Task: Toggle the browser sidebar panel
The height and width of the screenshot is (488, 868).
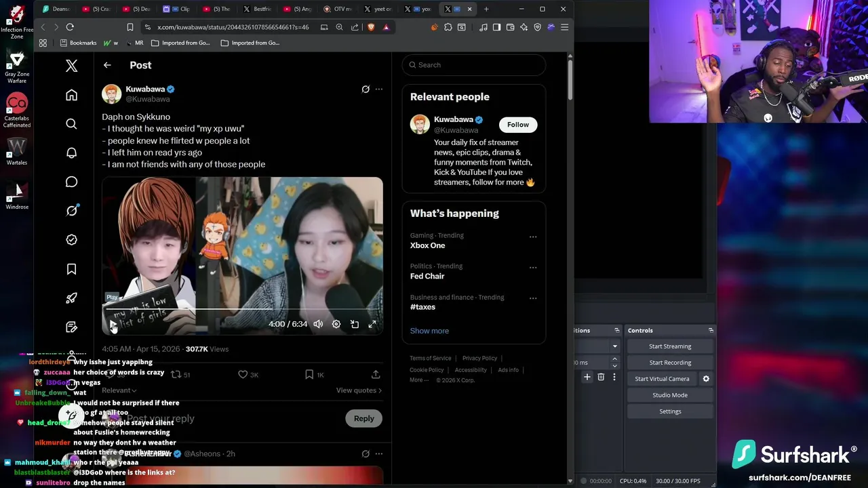Action: pos(497,27)
